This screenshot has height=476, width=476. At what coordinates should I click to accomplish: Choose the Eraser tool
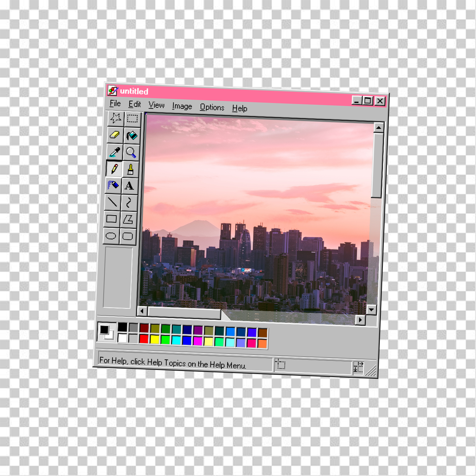(x=115, y=135)
